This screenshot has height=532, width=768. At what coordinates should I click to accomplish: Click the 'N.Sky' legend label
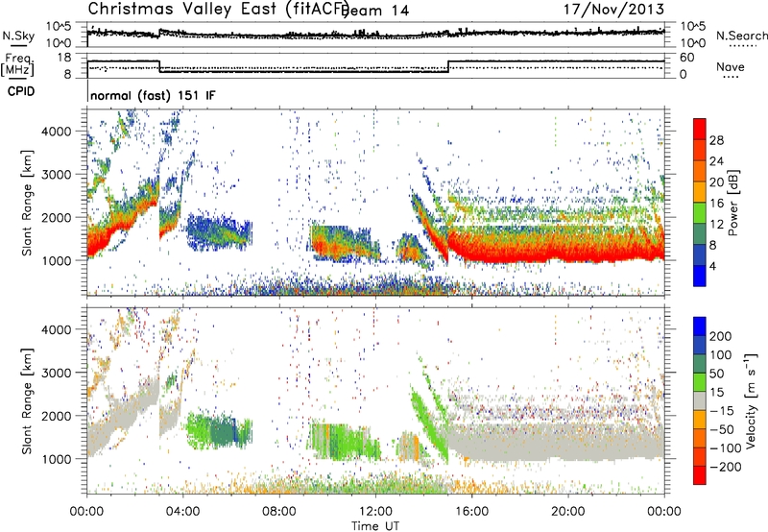(x=18, y=36)
